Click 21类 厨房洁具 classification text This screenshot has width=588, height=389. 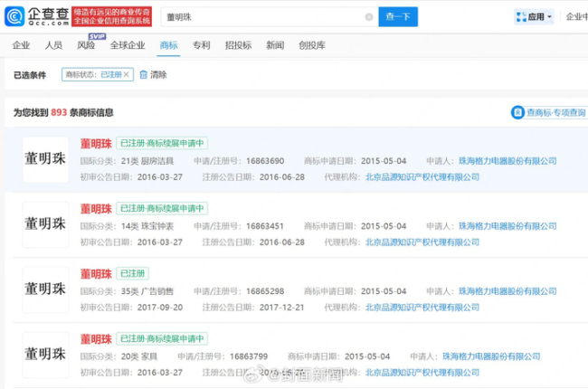tap(147, 161)
